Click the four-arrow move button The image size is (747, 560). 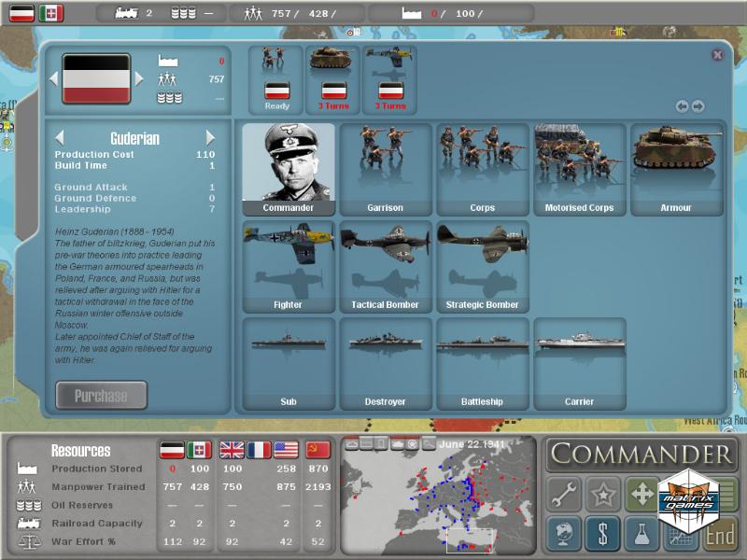[641, 494]
